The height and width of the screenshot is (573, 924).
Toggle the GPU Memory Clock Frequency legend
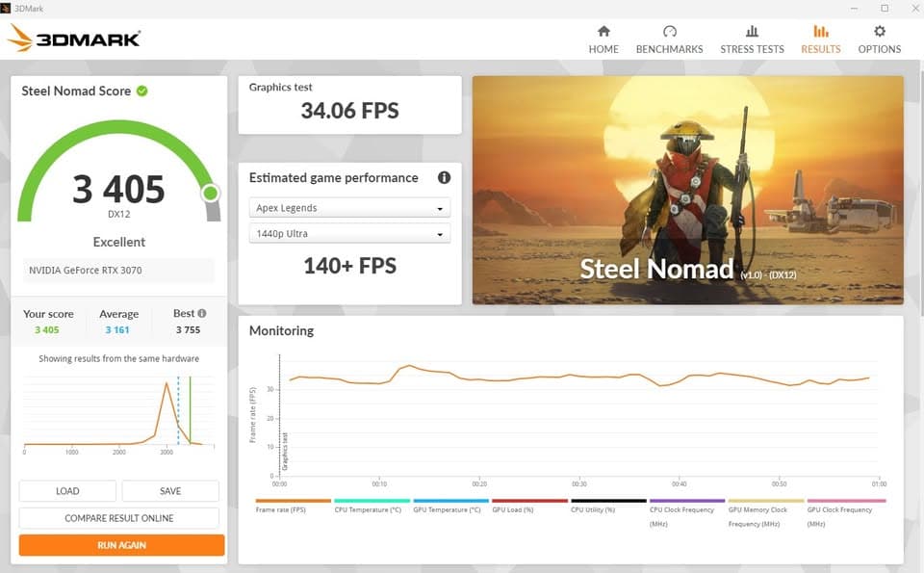pyautogui.click(x=765, y=513)
